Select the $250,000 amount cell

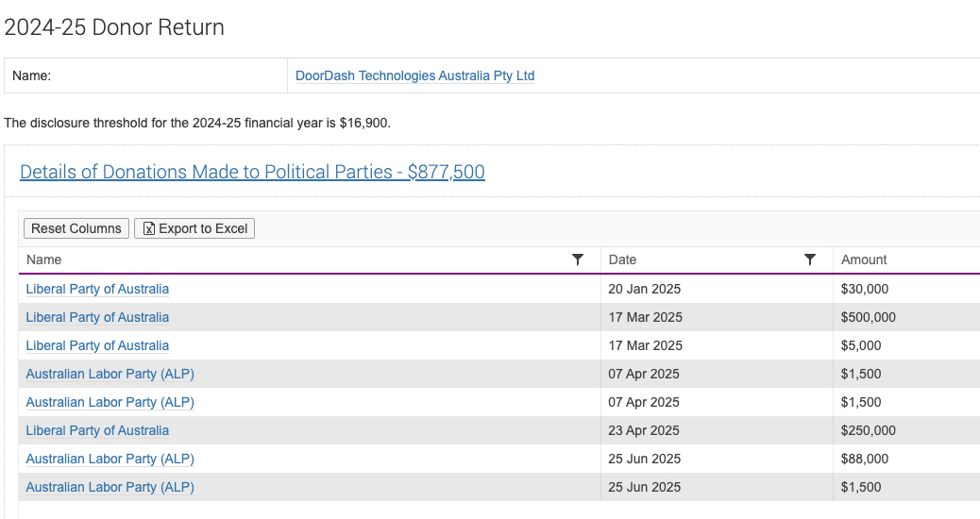pyautogui.click(x=868, y=430)
